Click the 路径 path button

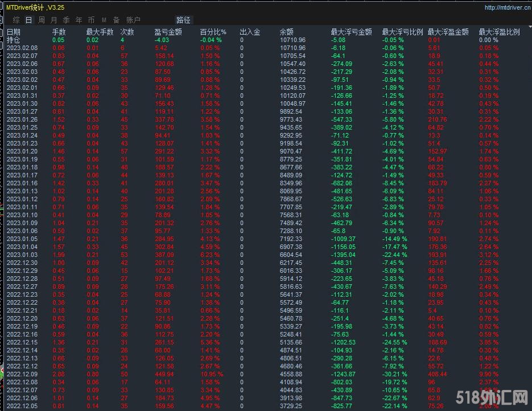tap(183, 20)
